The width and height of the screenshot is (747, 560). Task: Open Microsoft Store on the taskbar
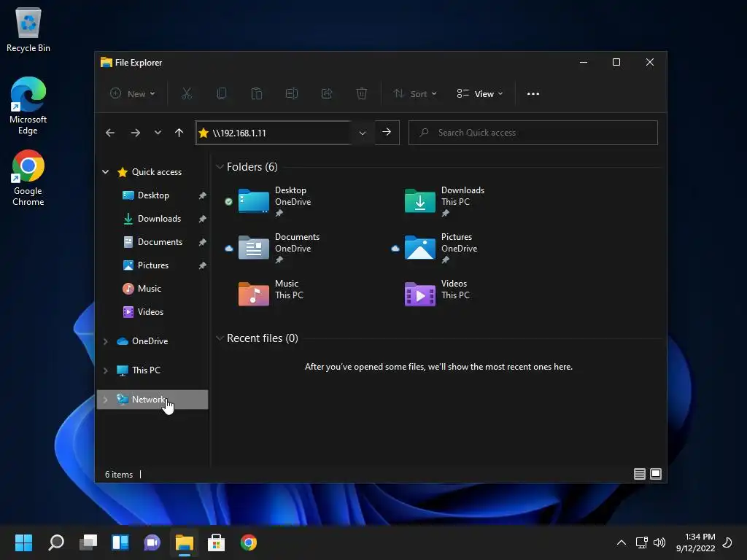216,542
